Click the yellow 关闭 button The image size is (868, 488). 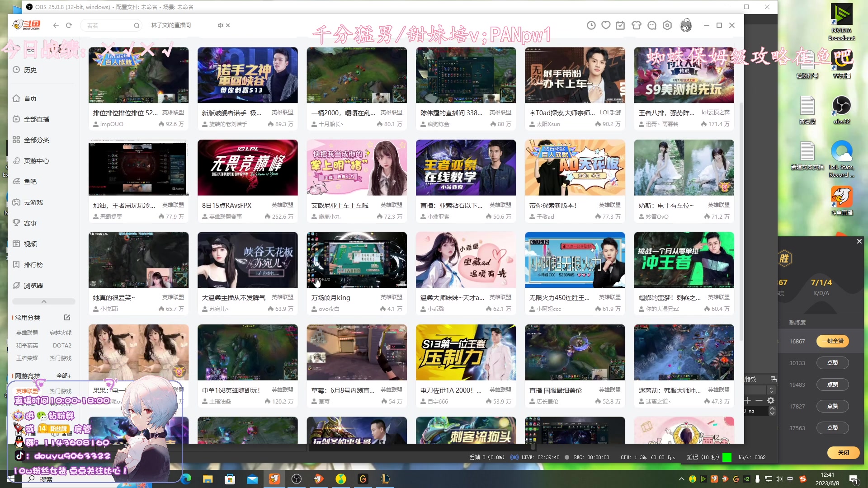pyautogui.click(x=843, y=452)
